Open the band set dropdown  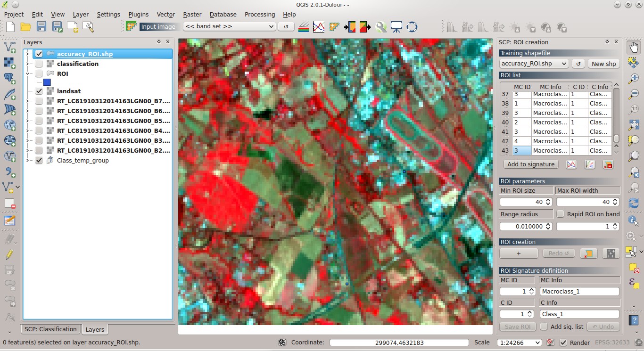click(230, 26)
